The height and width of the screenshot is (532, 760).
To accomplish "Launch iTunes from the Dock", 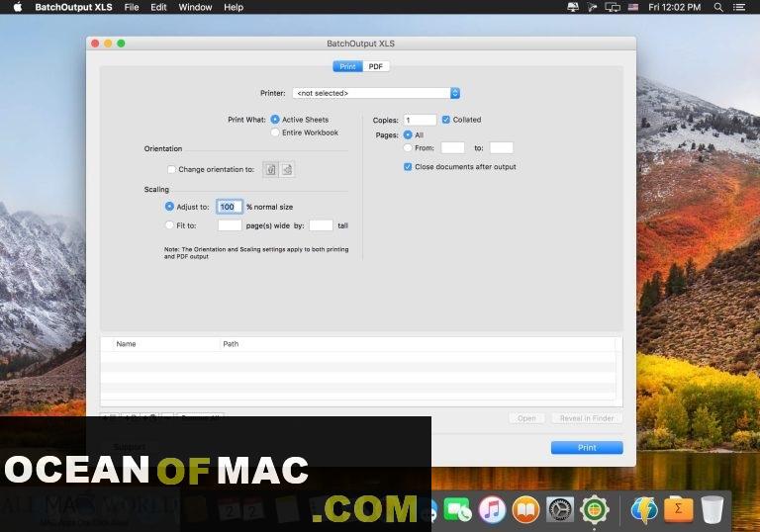I will 492,509.
